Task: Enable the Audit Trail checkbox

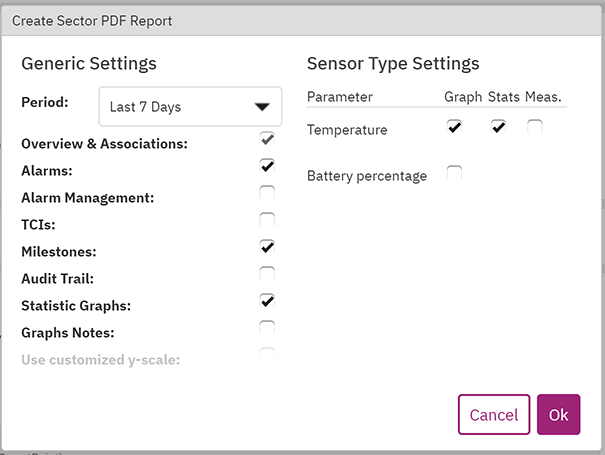Action: tap(267, 274)
